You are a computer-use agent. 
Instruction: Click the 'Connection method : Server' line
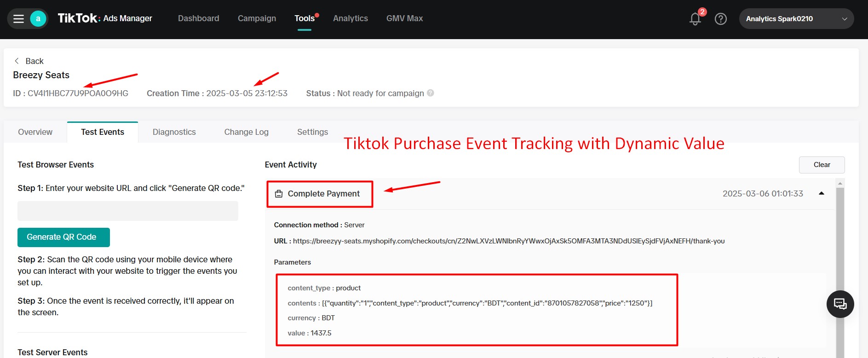pos(319,225)
